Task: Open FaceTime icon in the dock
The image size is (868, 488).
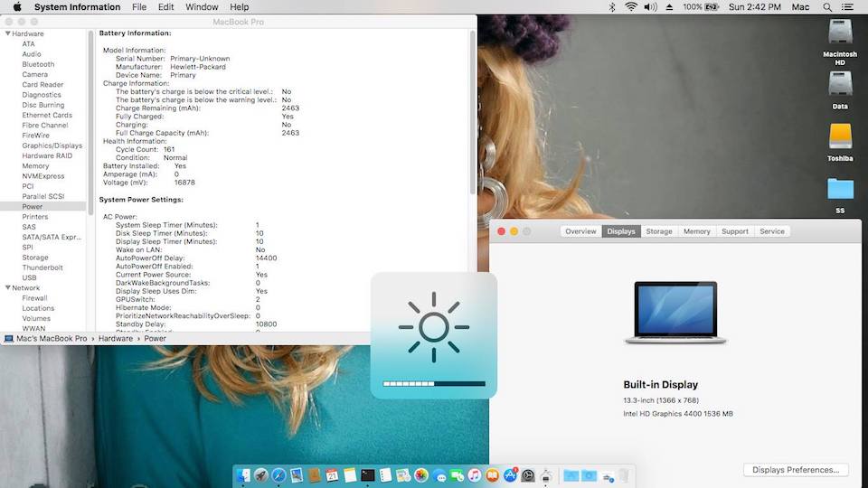Action: coord(458,475)
